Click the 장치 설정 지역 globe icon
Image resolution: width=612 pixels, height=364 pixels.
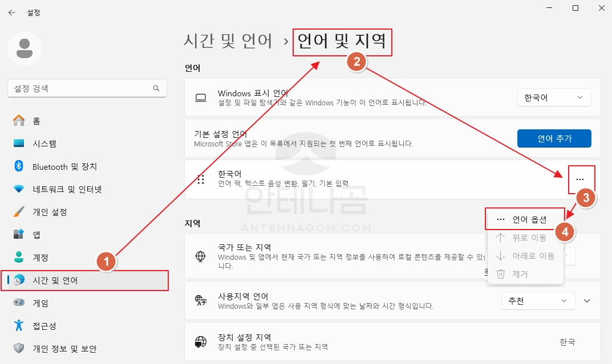click(201, 342)
